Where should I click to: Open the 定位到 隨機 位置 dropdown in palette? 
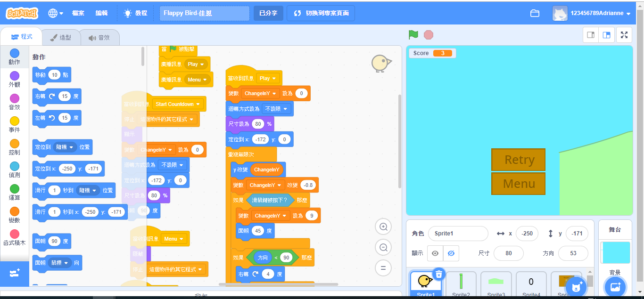click(x=65, y=147)
